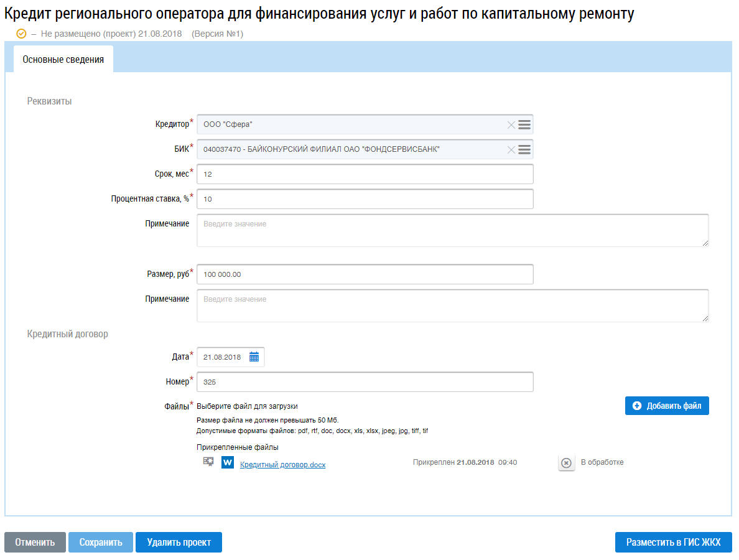This screenshot has width=739, height=560.
Task: Click the Word document file icon
Action: (228, 463)
